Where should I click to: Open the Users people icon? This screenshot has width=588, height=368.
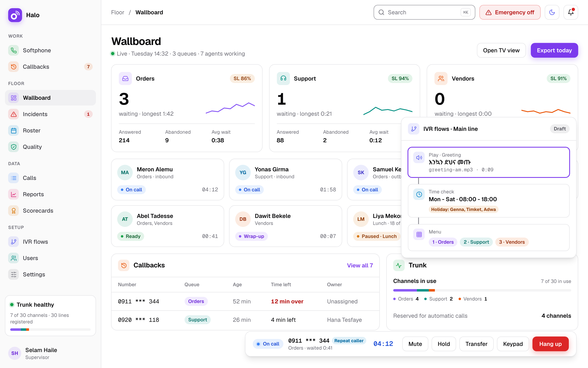14,258
